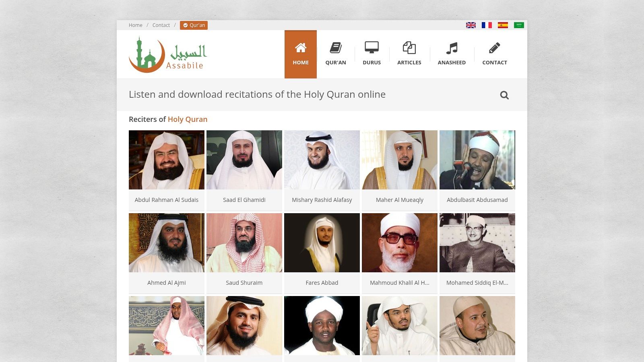Select the French flag to change language
The width and height of the screenshot is (644, 362).
tap(486, 25)
